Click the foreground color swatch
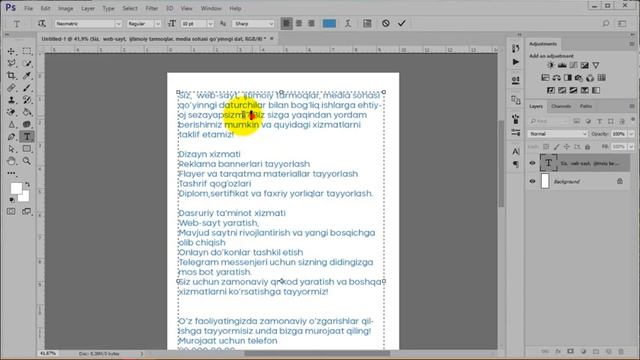This screenshot has height=360, width=640. 16,188
